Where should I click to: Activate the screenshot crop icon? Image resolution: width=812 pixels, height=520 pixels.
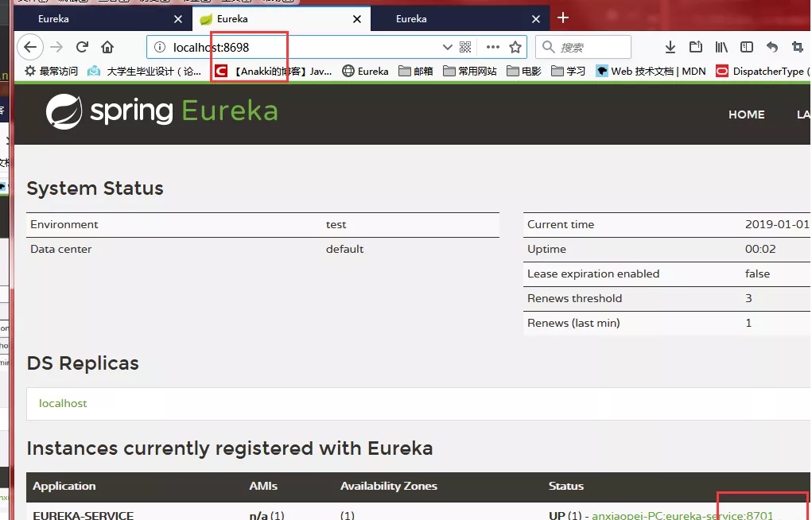coord(798,47)
